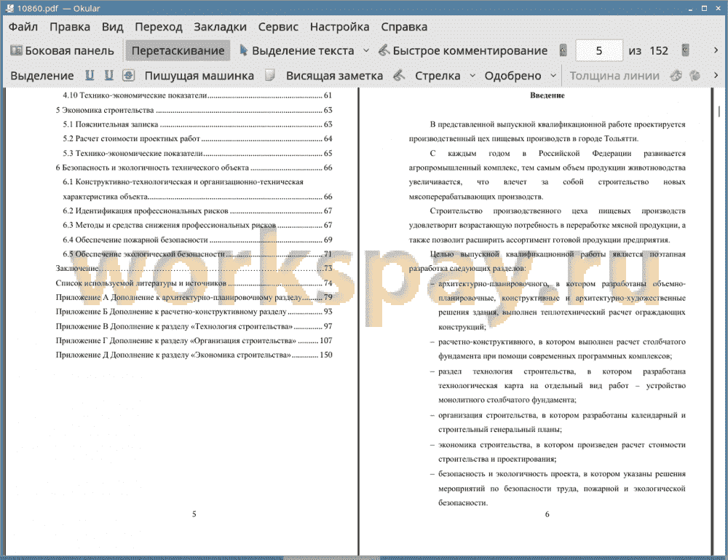Click contents entry Приложение Г Дополнение
This screenshot has height=560, width=728.
[194, 340]
